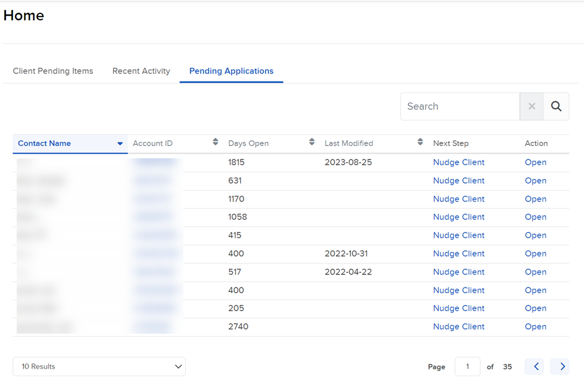Image resolution: width=584 pixels, height=392 pixels.
Task: Open the application with 2740 days open
Action: point(536,327)
